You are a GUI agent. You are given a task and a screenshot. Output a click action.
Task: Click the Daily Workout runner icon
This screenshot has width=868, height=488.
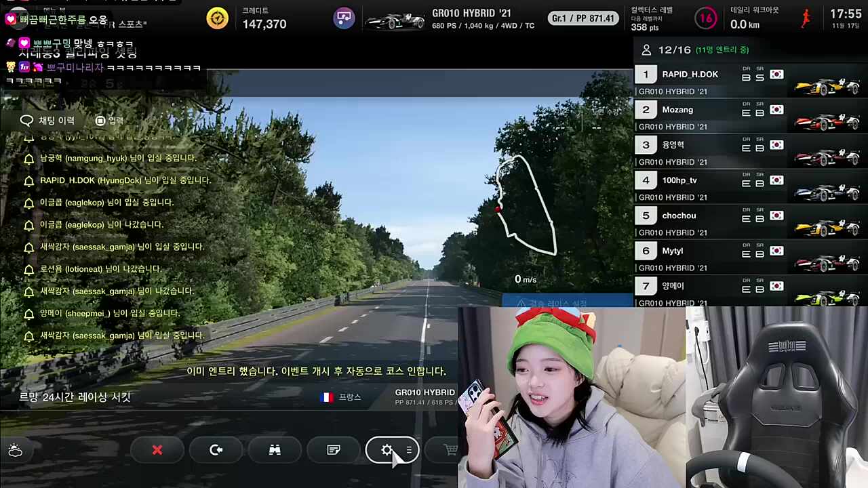pyautogui.click(x=806, y=18)
